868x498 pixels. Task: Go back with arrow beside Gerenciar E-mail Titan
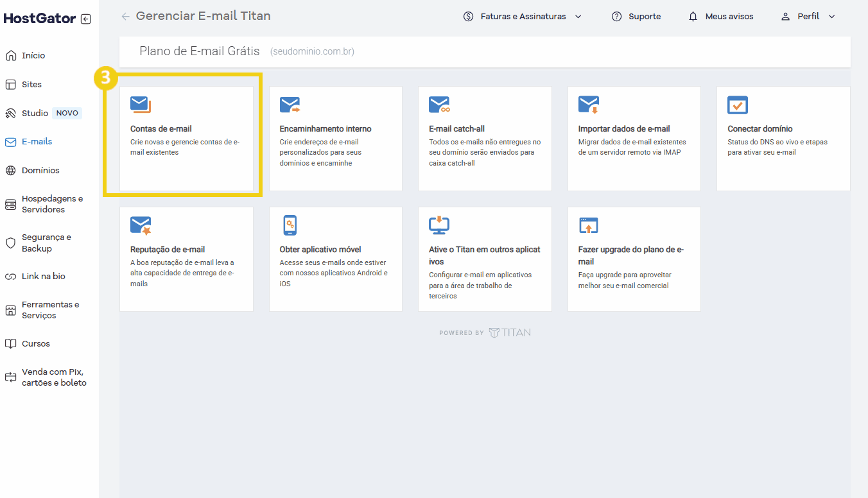[x=126, y=17]
